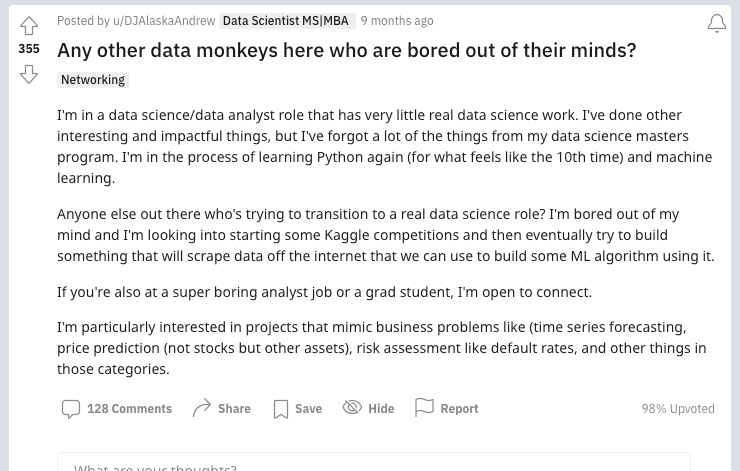The image size is (740, 471).
Task: Click the Save label
Action: 309,409
